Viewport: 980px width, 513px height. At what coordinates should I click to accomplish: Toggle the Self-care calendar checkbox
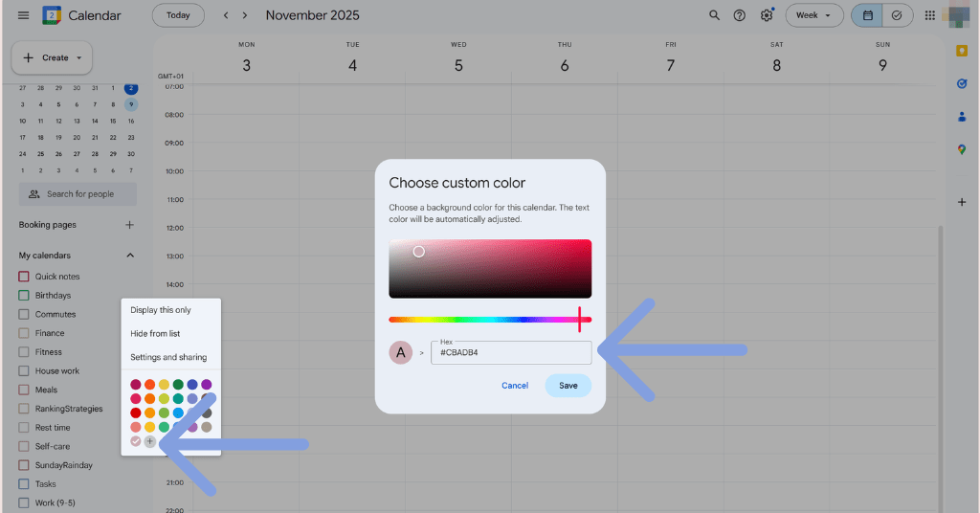pos(24,446)
